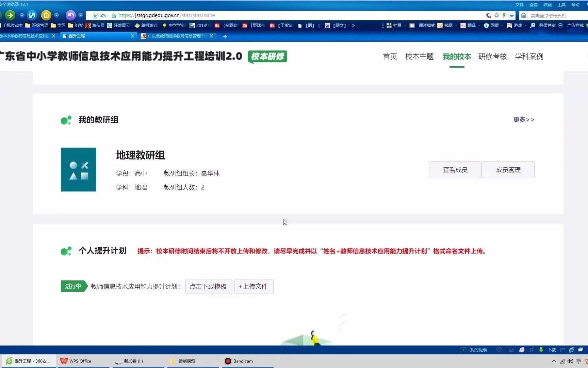588x368 pixels.
Task: Open the 文件 menu
Action: (x=519, y=4)
